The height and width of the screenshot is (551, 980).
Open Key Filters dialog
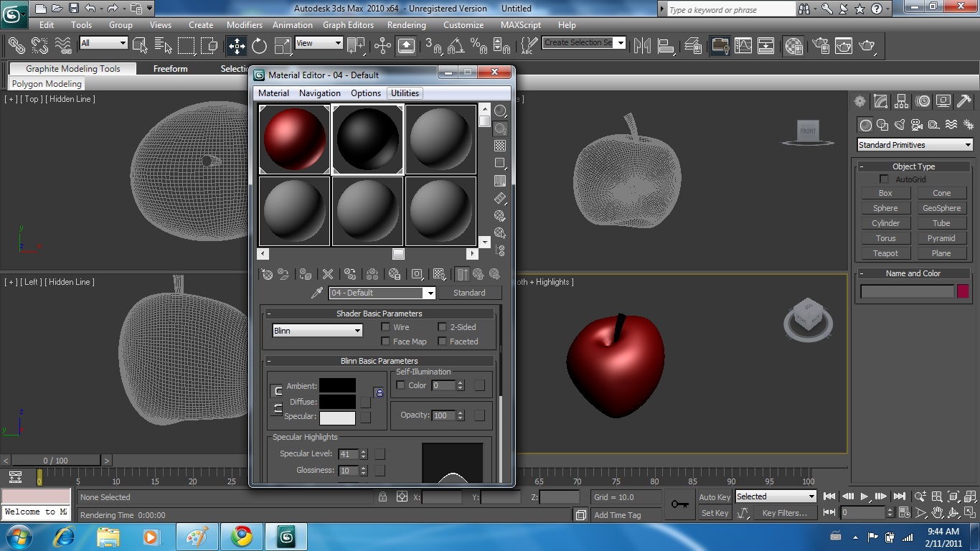tap(785, 513)
